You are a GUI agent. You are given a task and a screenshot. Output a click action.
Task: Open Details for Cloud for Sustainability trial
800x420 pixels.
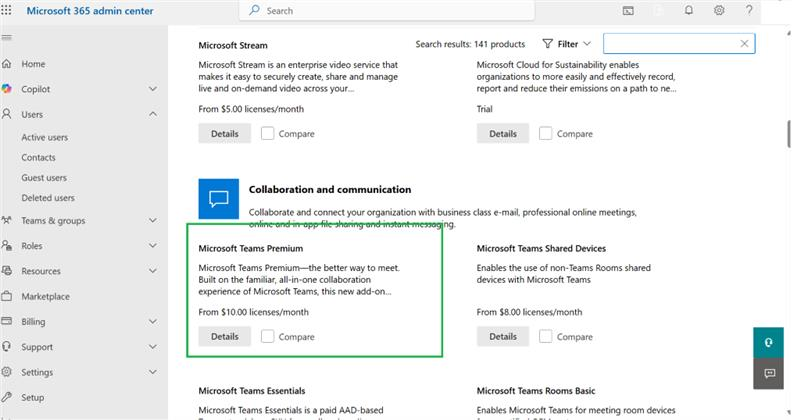click(x=503, y=133)
